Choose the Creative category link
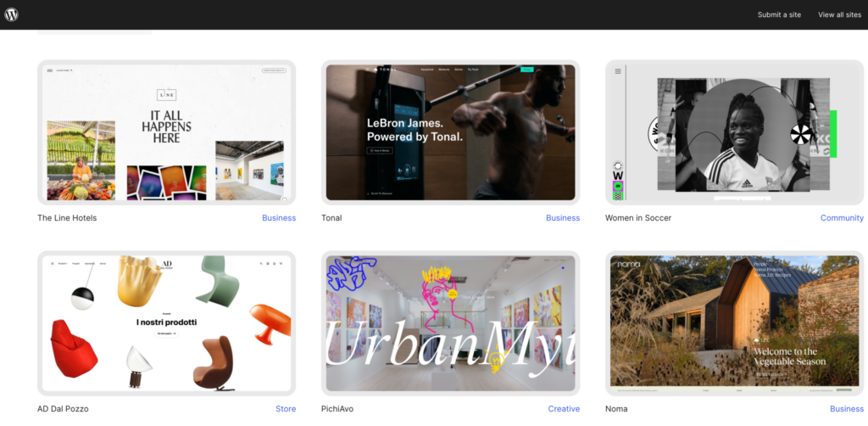 click(564, 409)
